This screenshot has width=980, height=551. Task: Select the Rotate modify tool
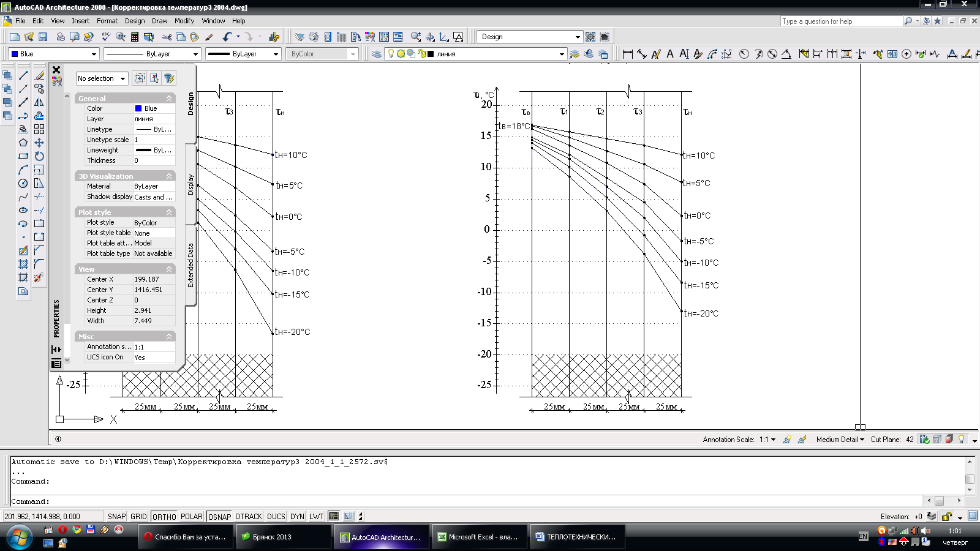tap(39, 156)
